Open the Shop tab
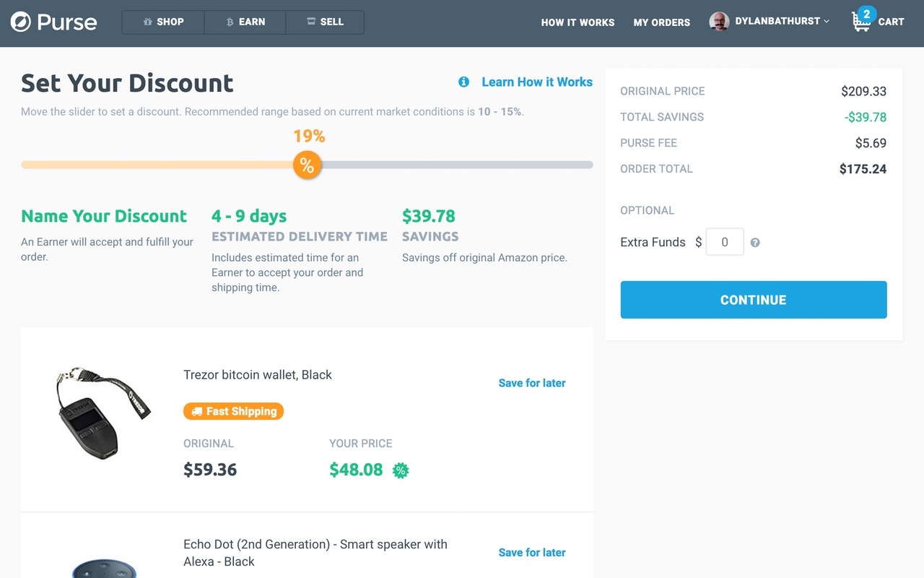This screenshot has height=578, width=924. coord(163,22)
